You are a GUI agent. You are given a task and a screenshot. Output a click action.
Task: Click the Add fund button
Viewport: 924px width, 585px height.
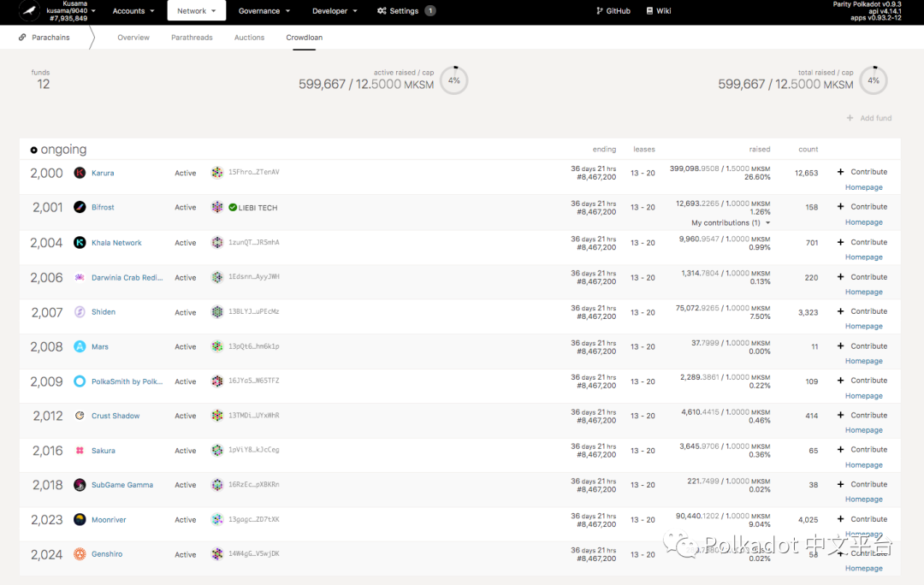coord(869,118)
